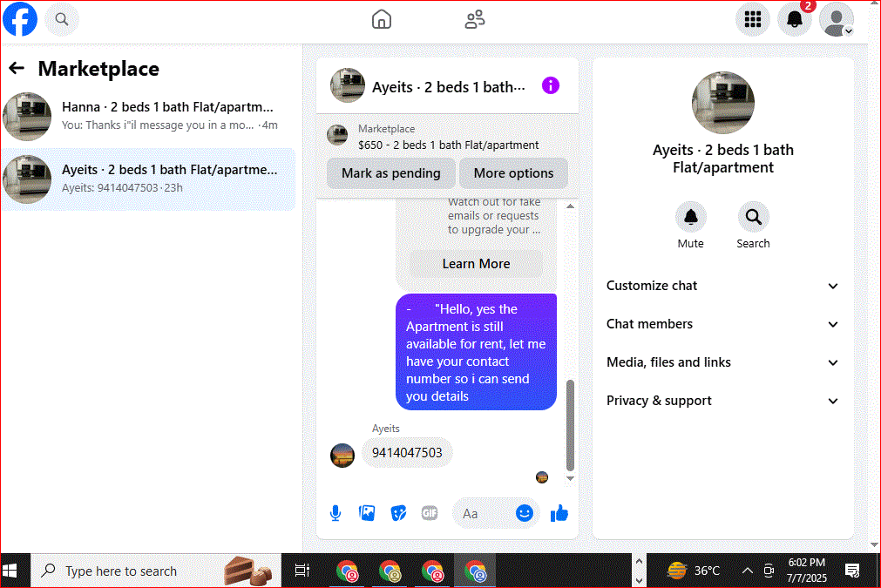The image size is (881, 588).
Task: Open the 6:02 PM clock and date
Action: pos(807,570)
